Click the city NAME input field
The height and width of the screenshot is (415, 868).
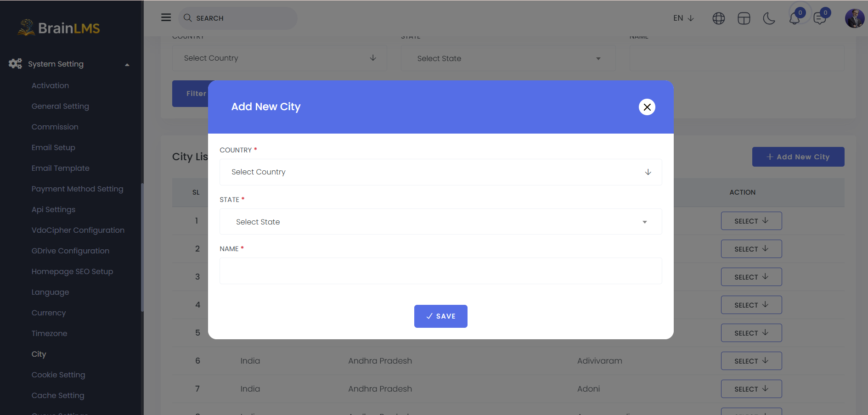click(441, 271)
